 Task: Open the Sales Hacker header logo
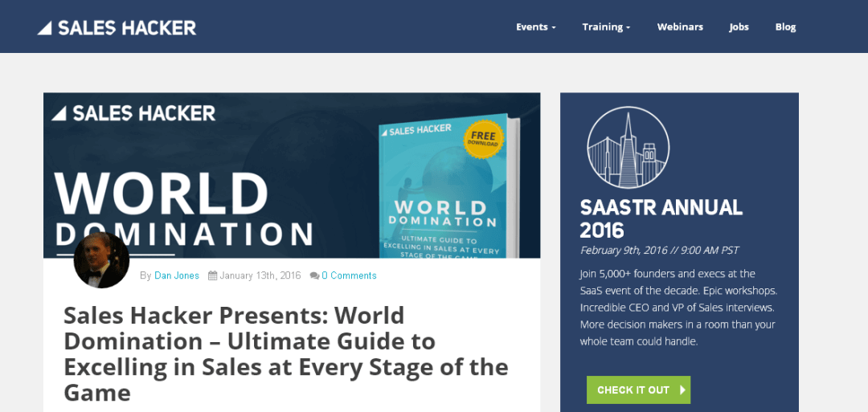pyautogui.click(x=117, y=27)
